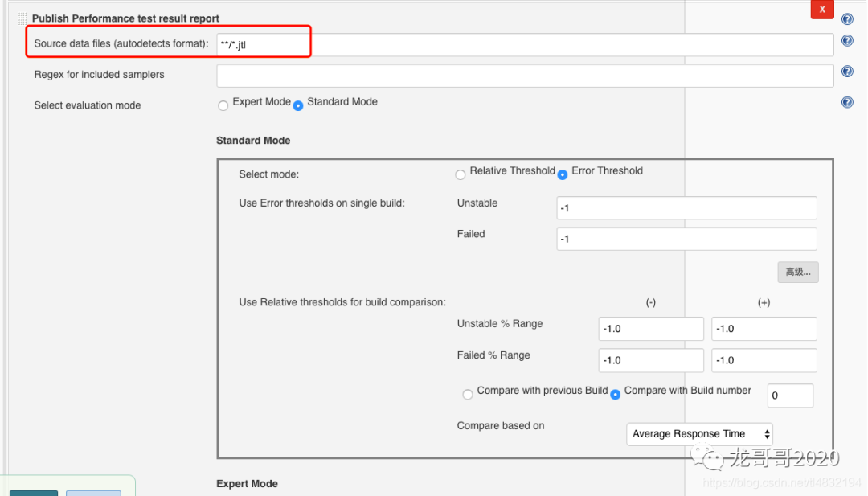The image size is (868, 496).
Task: Show help for Regex included samplers
Action: tap(847, 72)
